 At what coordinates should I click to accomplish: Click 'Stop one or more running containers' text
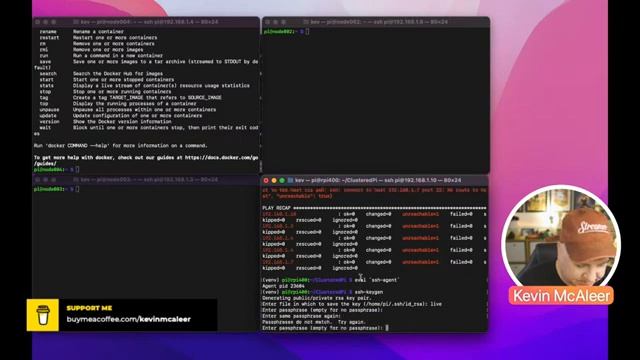tap(122, 91)
